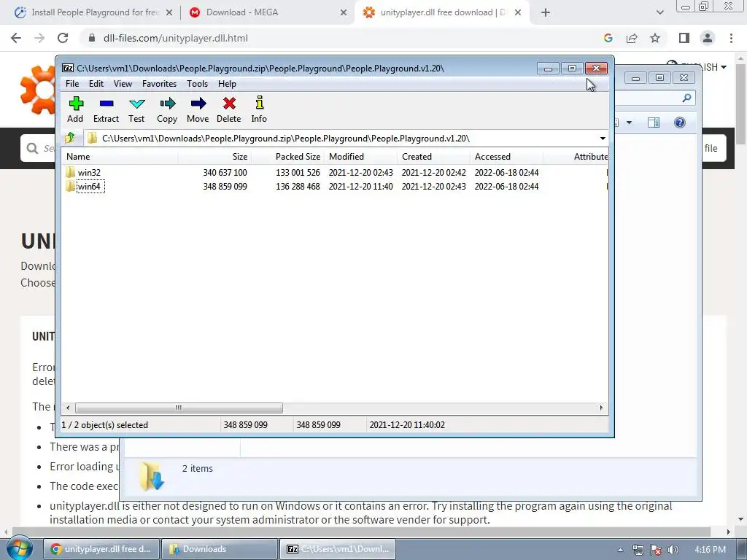Open a new Chrome tab
Viewport: 747px width, 560px height.
(x=546, y=12)
